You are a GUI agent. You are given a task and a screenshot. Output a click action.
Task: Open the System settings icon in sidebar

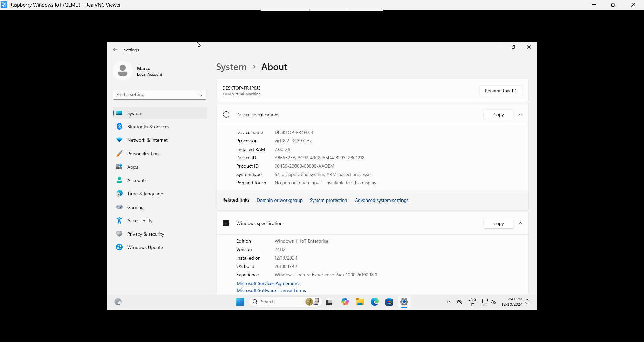pyautogui.click(x=119, y=113)
